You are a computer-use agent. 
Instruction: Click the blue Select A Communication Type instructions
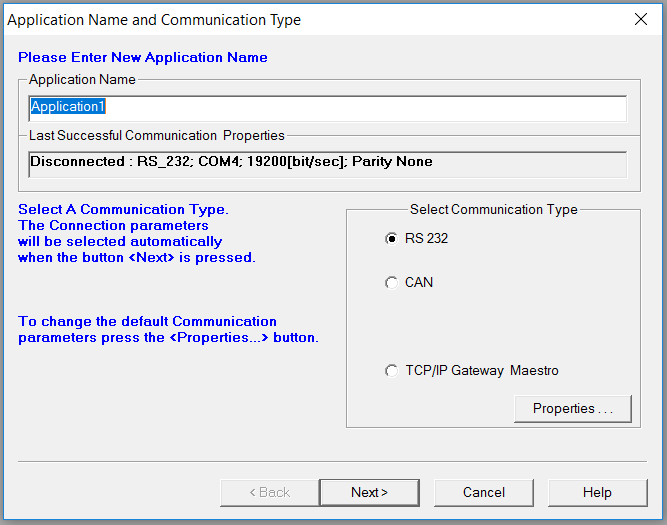[x=137, y=234]
